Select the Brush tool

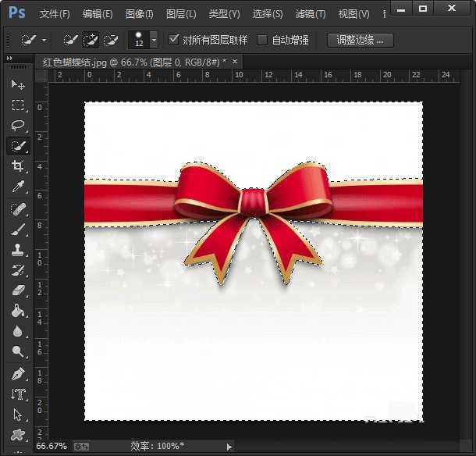(18, 230)
